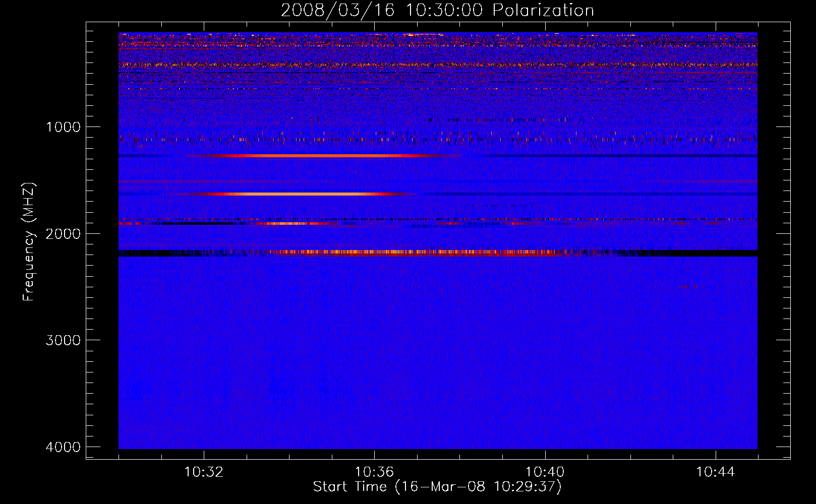Screen dimensions: 816x504
Task: Click the '10:32' time tick label
Action: (x=204, y=472)
